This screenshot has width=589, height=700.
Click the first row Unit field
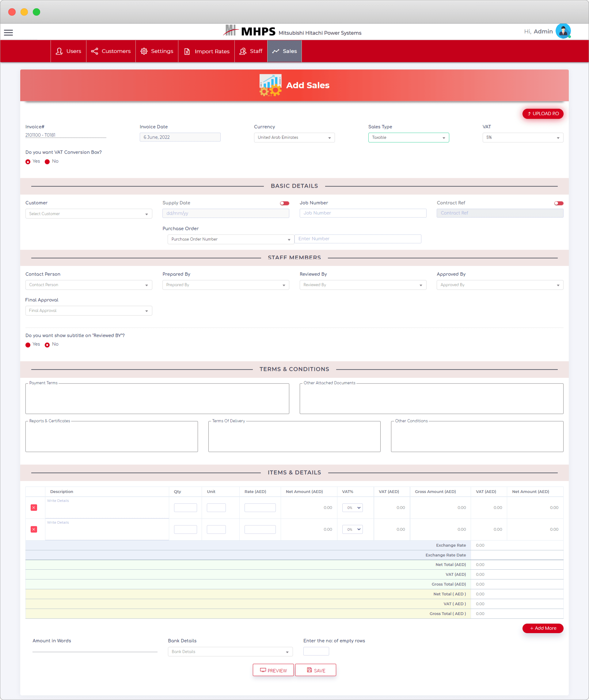pos(216,508)
